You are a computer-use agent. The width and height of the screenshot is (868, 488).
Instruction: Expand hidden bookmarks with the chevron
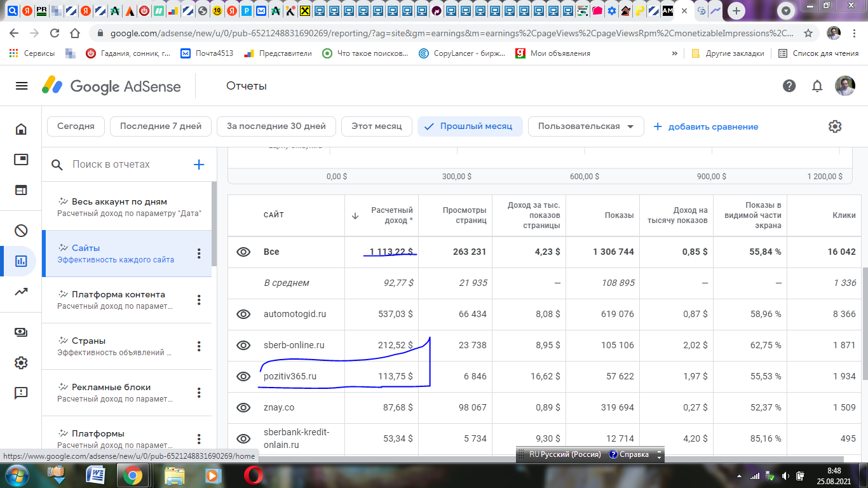click(675, 53)
